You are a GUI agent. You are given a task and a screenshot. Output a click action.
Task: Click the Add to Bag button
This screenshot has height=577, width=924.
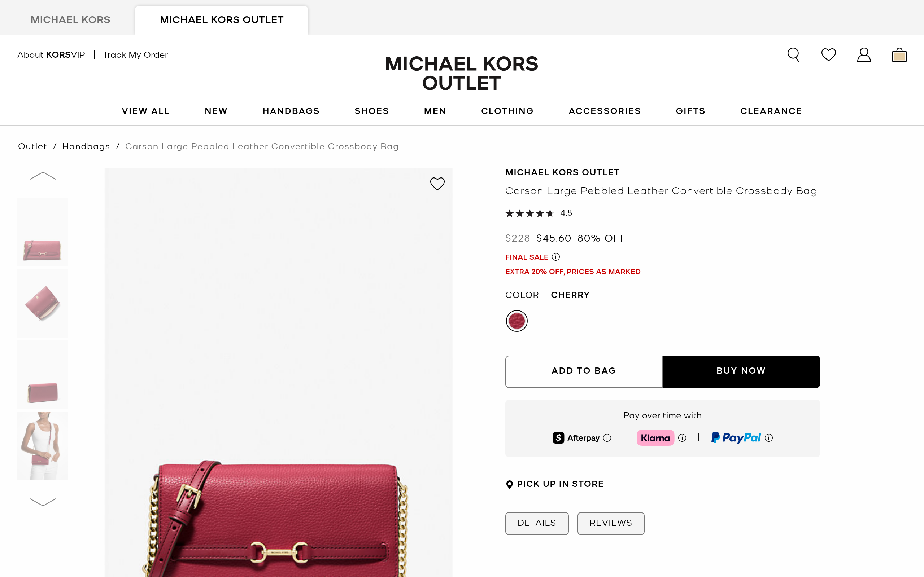pos(583,371)
